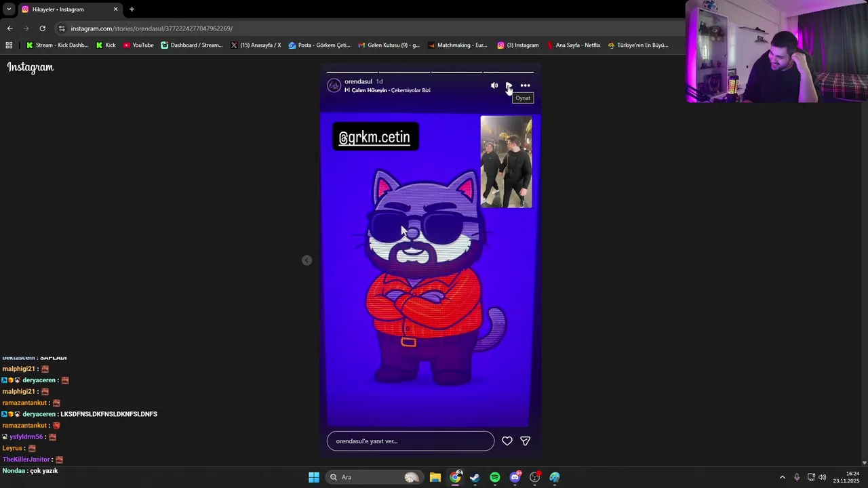The width and height of the screenshot is (868, 488).
Task: Open 'Gelen Kutusu (9)' Gmail bookmark
Action: [389, 45]
